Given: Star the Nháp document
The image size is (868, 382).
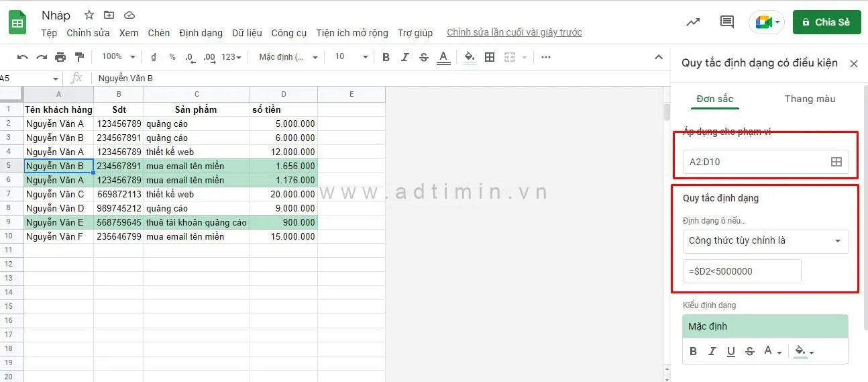Looking at the screenshot, I should click(89, 15).
